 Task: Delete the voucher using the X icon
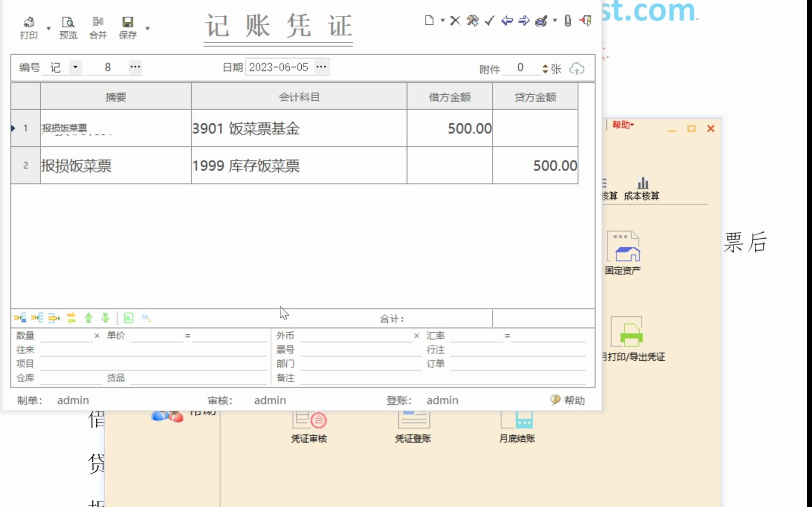click(455, 21)
